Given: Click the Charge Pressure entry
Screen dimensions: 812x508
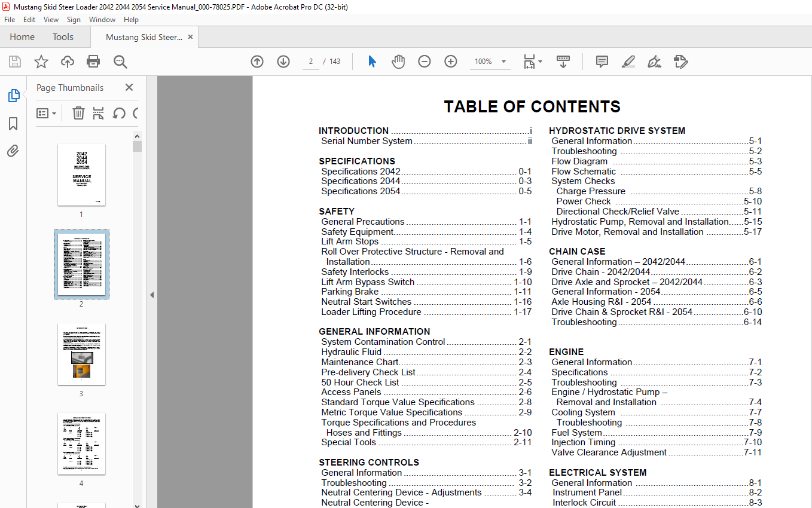Looking at the screenshot, I should [659, 191].
